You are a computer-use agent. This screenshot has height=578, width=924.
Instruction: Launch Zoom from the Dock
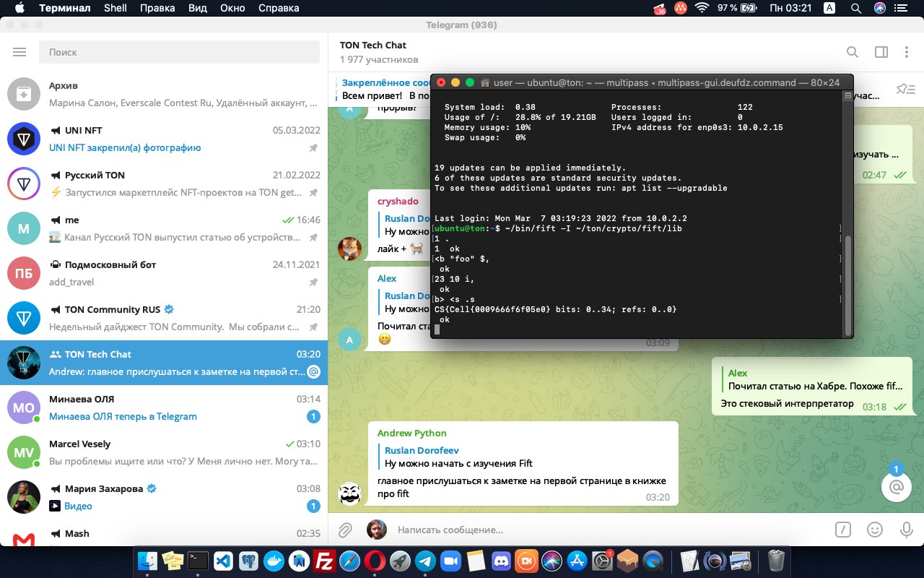(450, 560)
